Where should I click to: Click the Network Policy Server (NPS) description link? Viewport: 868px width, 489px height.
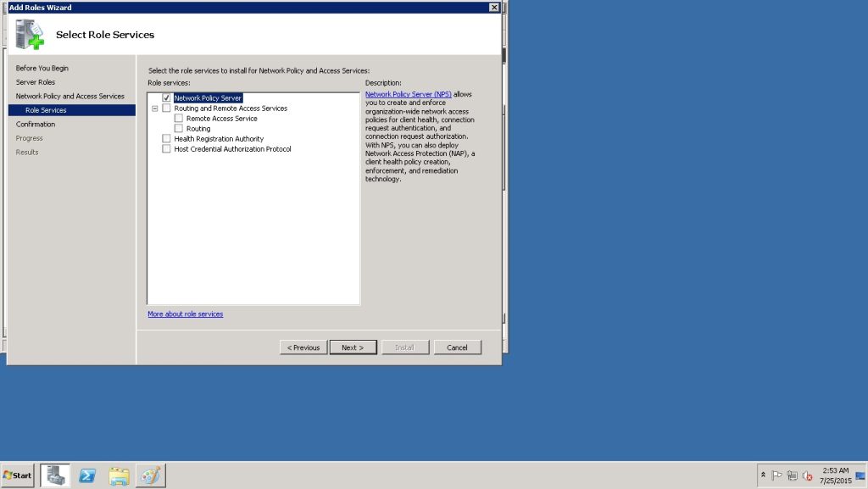(x=408, y=94)
